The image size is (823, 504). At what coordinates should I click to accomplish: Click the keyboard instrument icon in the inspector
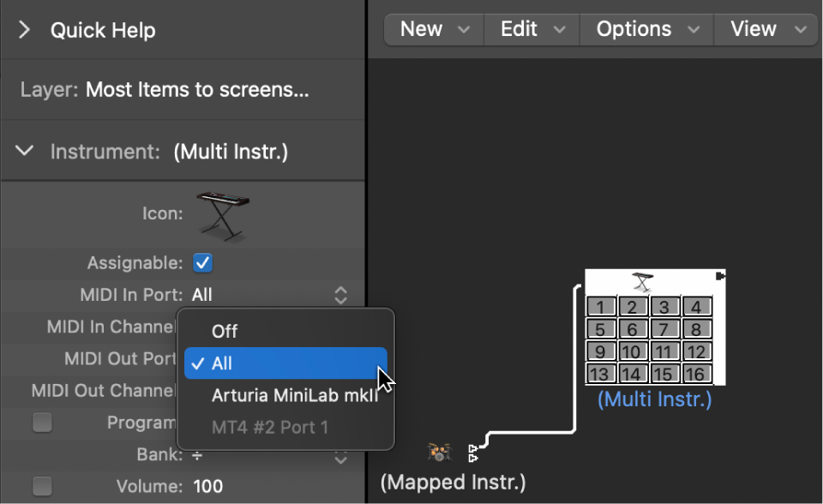click(222, 213)
